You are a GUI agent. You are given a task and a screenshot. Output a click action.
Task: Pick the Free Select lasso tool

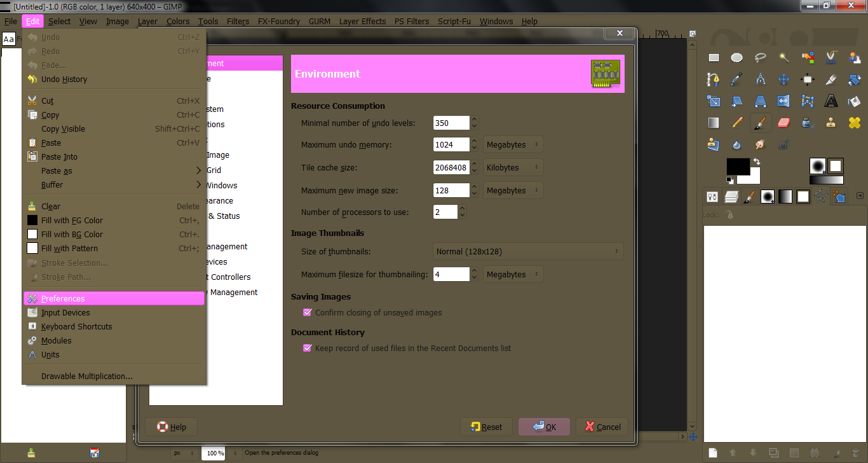760,58
